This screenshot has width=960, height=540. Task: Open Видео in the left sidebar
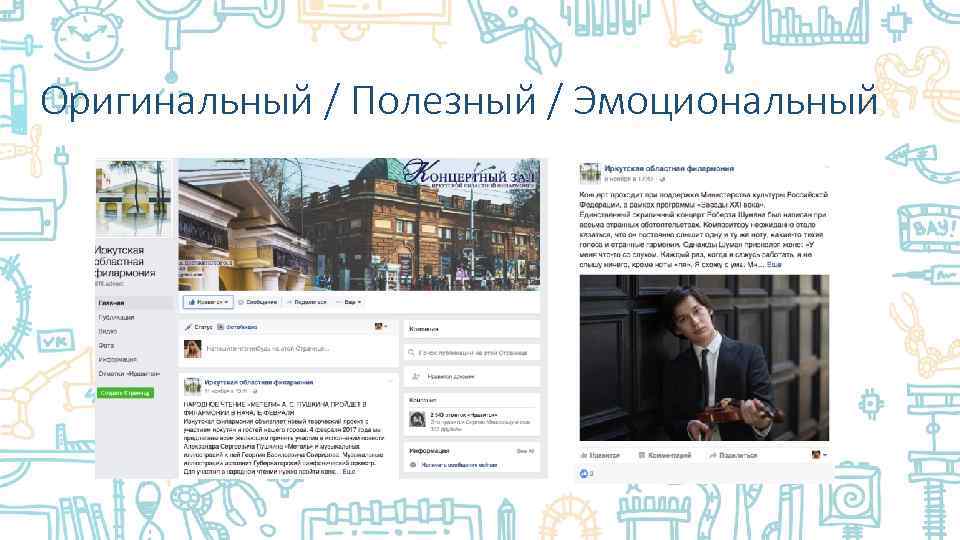tap(108, 331)
